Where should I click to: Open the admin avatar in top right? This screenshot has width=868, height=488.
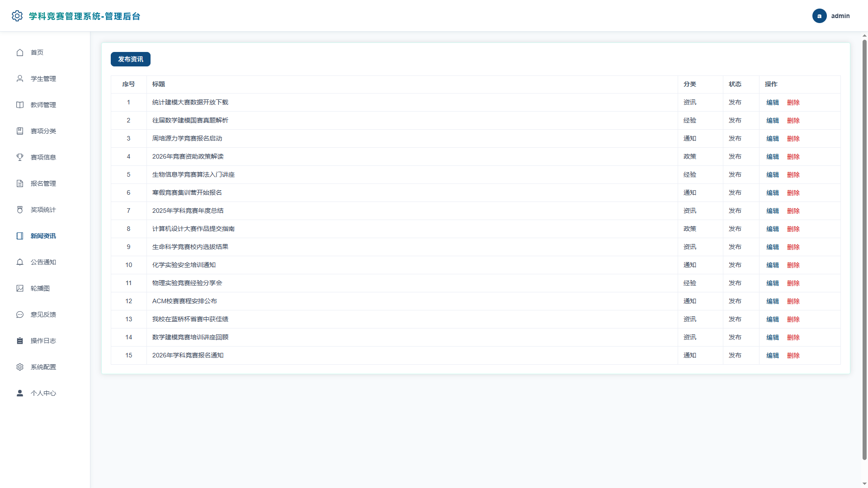pos(819,16)
